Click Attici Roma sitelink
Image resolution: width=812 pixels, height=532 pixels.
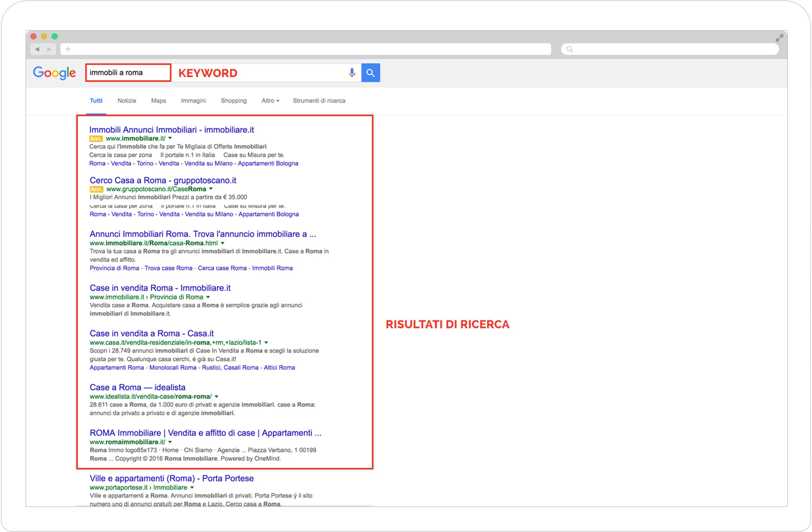pyautogui.click(x=279, y=368)
